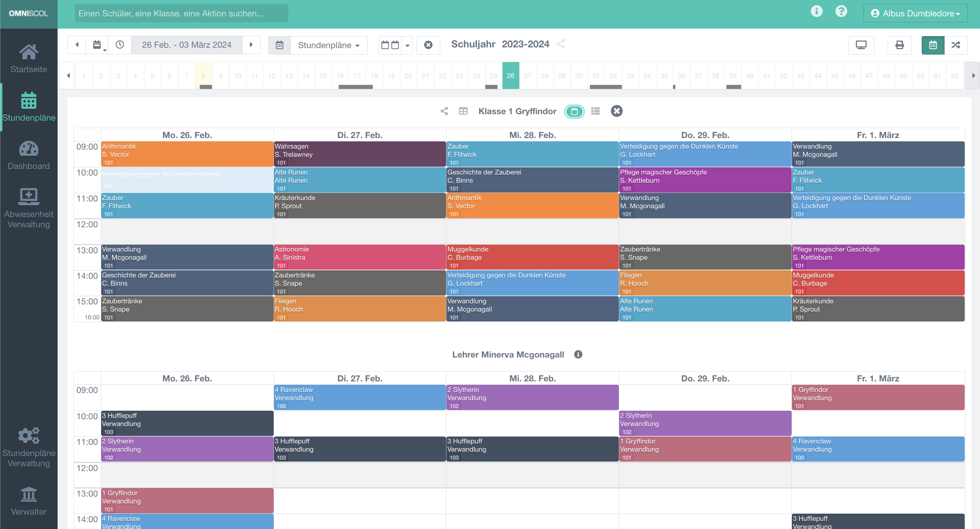The height and width of the screenshot is (529, 980).
Task: Expand the Albus Dumbledore user menu
Action: point(915,13)
